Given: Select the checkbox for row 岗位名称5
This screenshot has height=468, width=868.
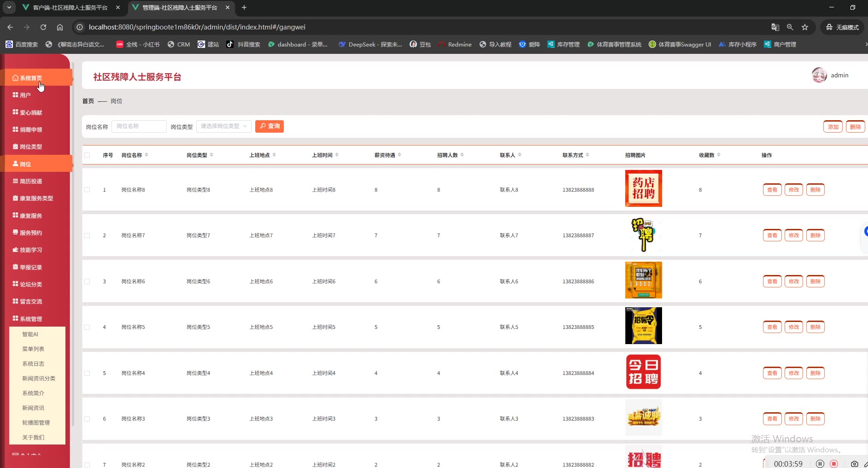Looking at the screenshot, I should click(x=87, y=327).
